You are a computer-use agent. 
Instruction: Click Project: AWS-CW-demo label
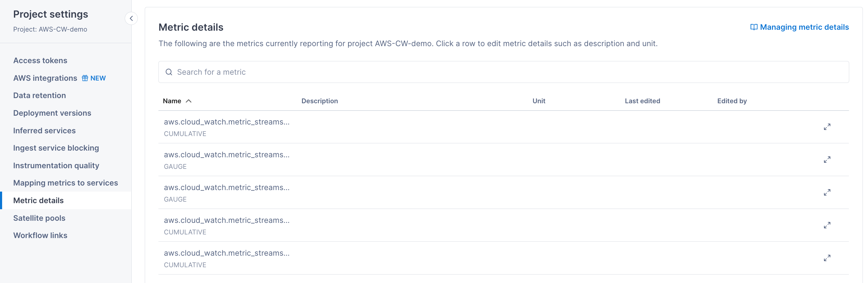click(50, 29)
